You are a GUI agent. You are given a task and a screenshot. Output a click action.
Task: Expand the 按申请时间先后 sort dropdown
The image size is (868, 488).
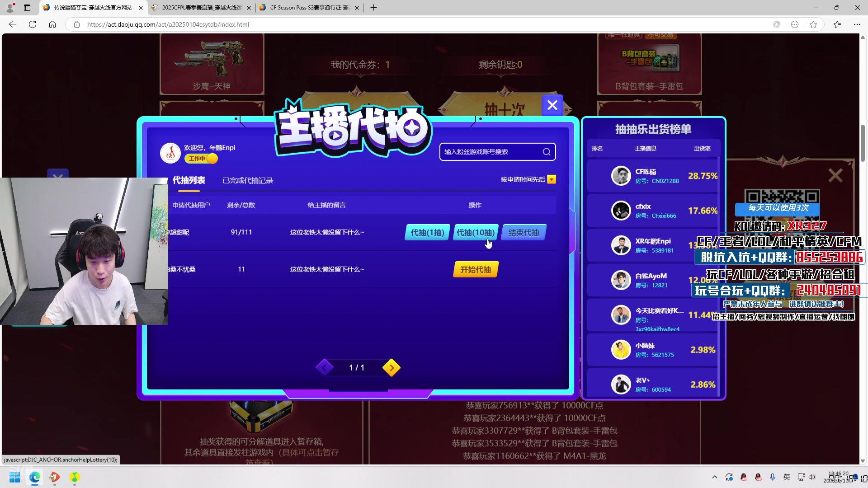(x=552, y=179)
